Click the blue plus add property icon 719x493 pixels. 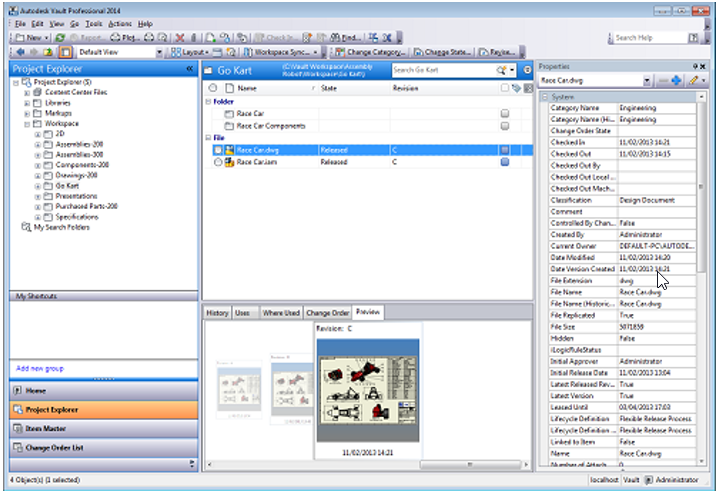676,81
